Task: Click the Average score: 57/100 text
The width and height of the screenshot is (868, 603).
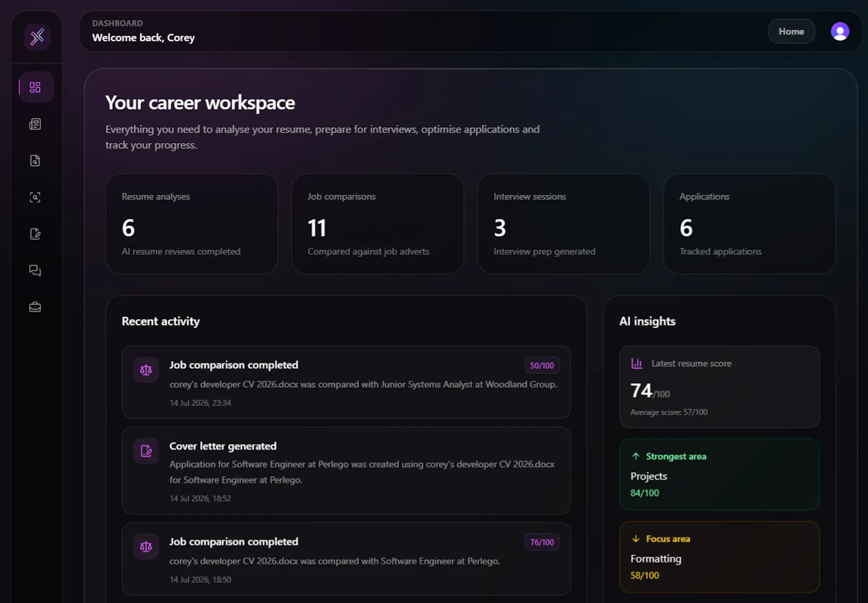Action: pyautogui.click(x=669, y=412)
